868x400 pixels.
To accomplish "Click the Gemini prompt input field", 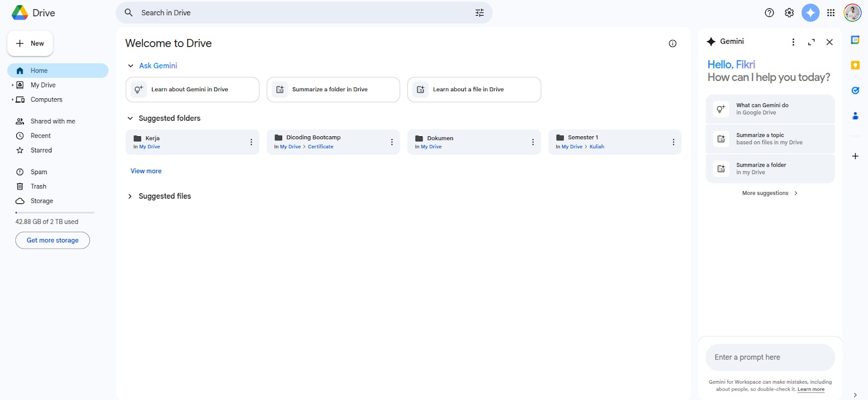I will (x=770, y=357).
